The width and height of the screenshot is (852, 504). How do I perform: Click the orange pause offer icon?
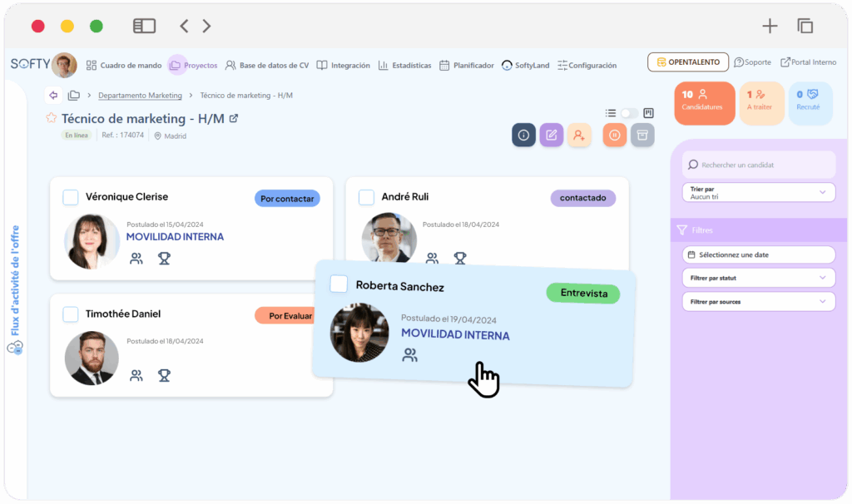pos(614,135)
